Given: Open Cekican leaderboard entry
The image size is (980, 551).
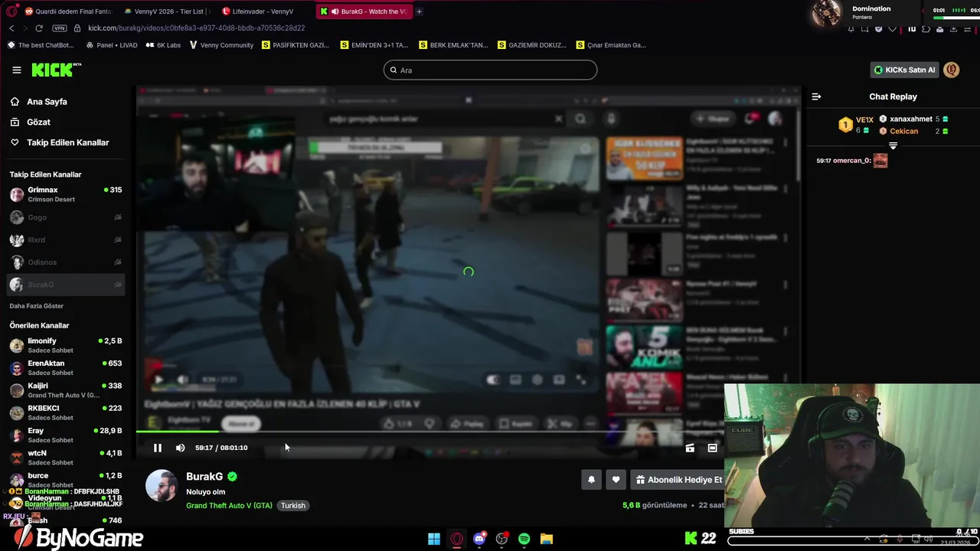Looking at the screenshot, I should 914,131.
